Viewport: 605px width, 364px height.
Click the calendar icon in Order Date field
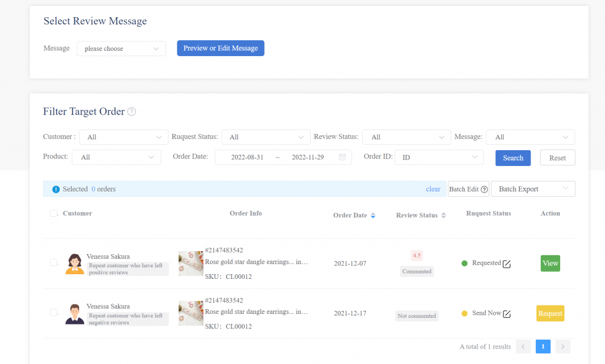[342, 157]
